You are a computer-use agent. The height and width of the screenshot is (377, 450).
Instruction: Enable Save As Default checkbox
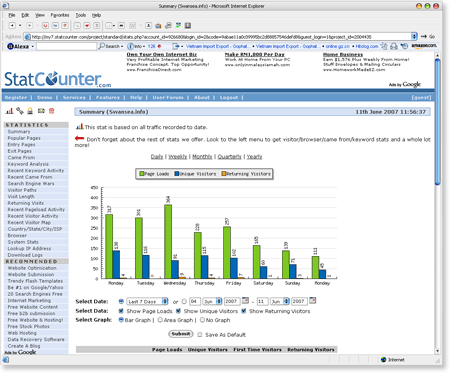pos(200,335)
